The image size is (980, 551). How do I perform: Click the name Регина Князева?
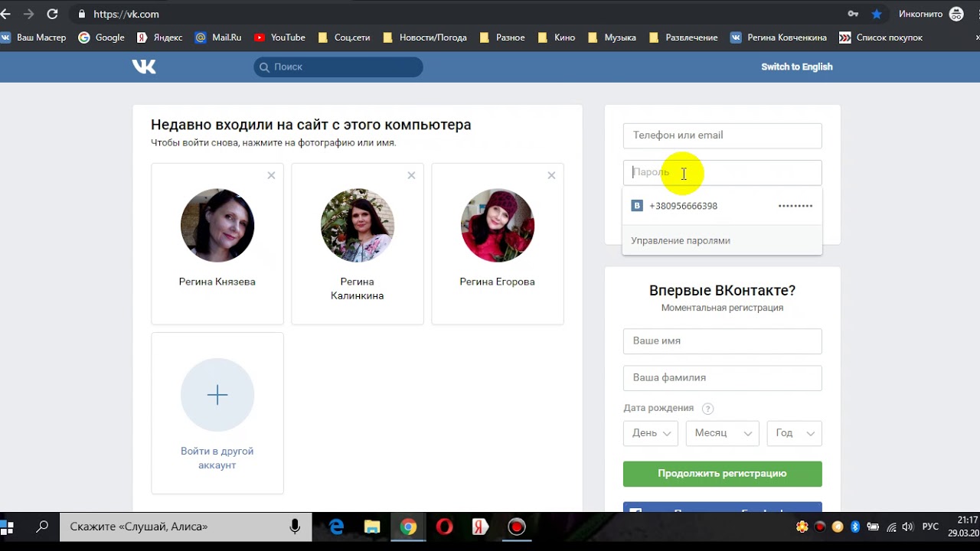pos(217,282)
